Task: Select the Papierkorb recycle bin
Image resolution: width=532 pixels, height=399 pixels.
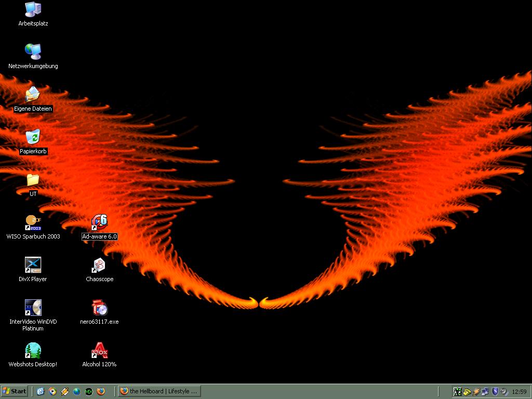Action: coord(33,138)
